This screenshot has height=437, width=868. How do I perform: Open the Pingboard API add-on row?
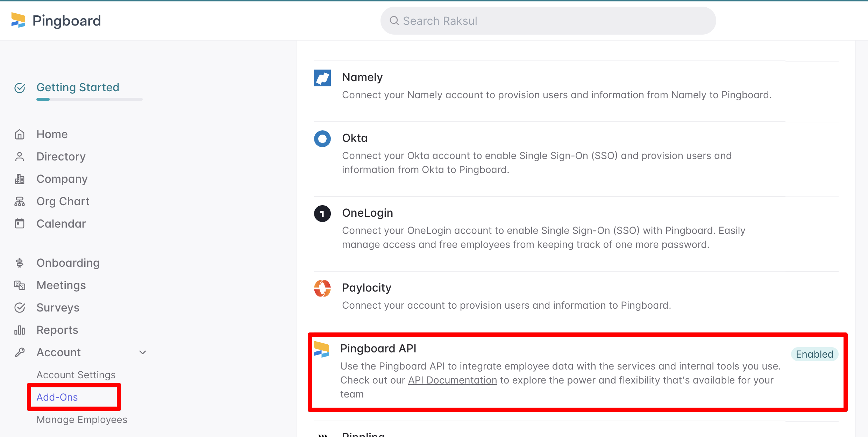378,349
